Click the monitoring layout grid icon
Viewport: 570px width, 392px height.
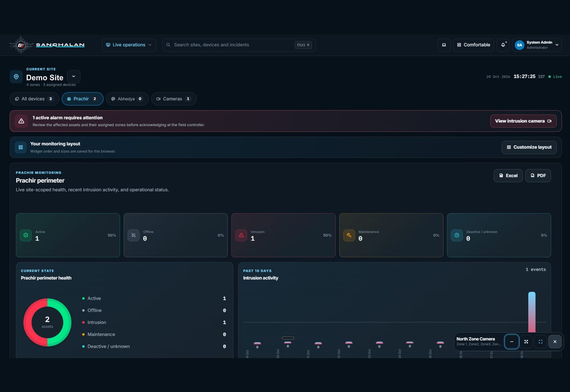20,147
